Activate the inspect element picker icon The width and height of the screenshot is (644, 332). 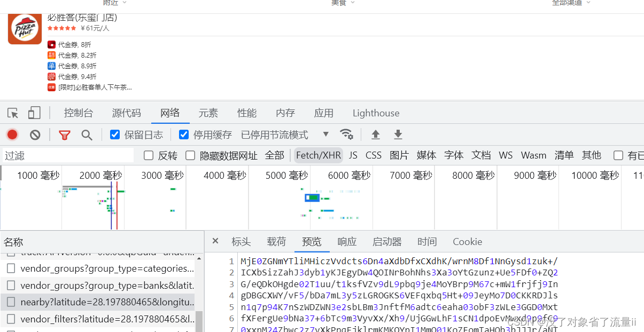13,113
